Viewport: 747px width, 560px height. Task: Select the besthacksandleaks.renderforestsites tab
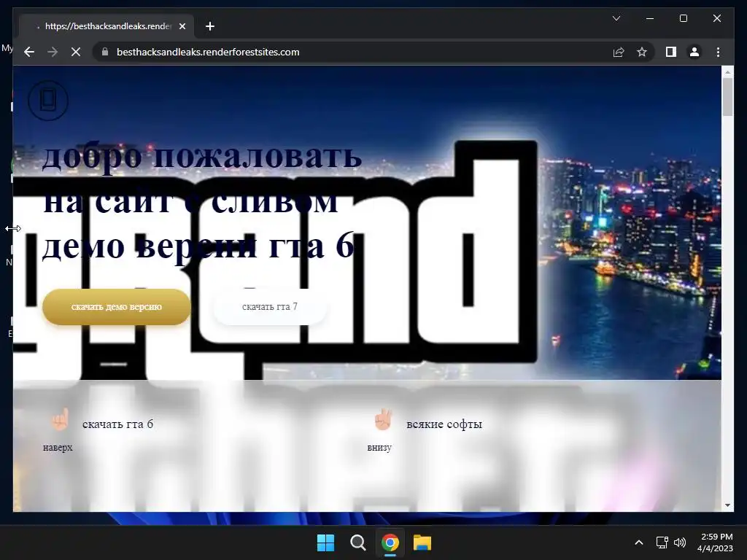click(x=106, y=26)
